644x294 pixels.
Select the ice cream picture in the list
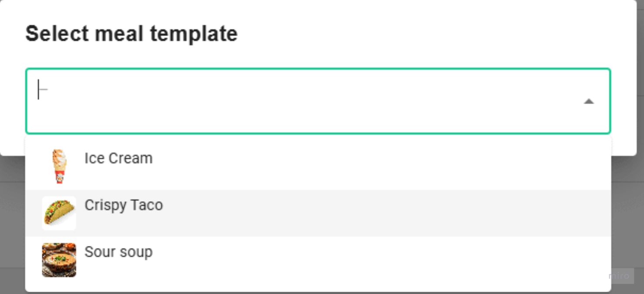(59, 167)
